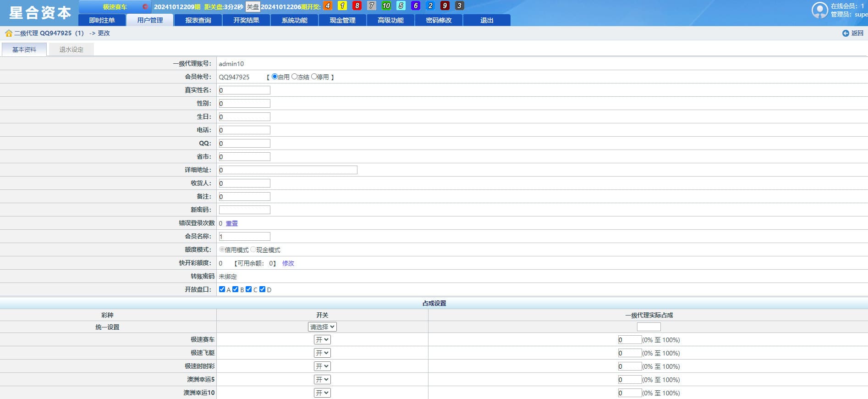Image resolution: width=868 pixels, height=399 pixels.
Task: Click the green number 10 result ball
Action: pos(386,6)
